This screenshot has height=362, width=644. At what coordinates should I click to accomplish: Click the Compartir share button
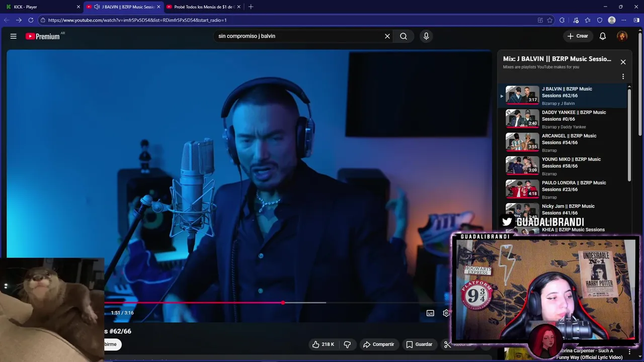378,344
